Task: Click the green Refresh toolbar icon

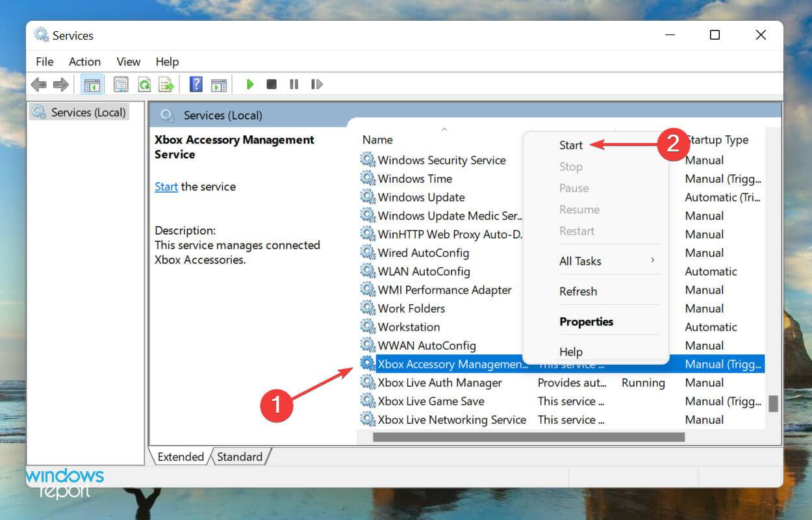Action: [144, 84]
